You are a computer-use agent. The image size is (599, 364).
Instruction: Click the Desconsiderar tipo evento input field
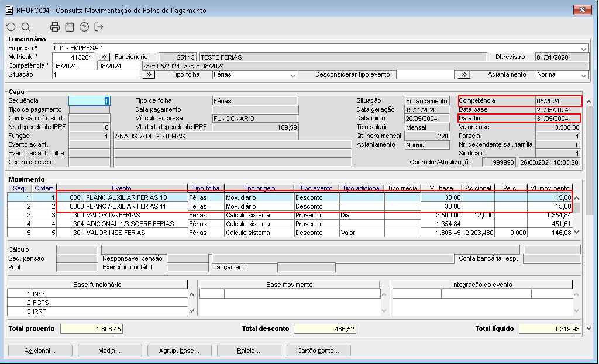[425, 75]
